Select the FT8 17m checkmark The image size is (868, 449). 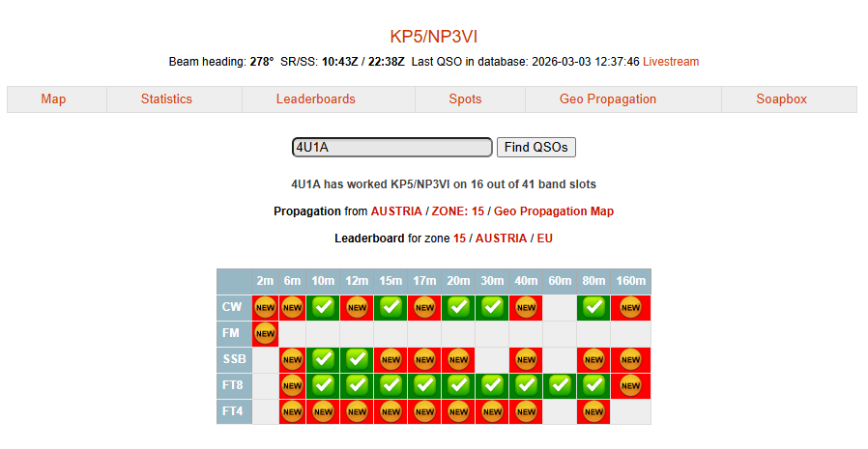(424, 385)
